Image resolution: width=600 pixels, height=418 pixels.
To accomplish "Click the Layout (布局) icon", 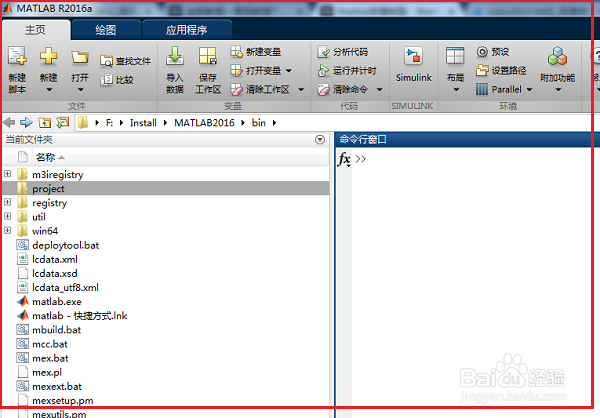I will pyautogui.click(x=455, y=56).
